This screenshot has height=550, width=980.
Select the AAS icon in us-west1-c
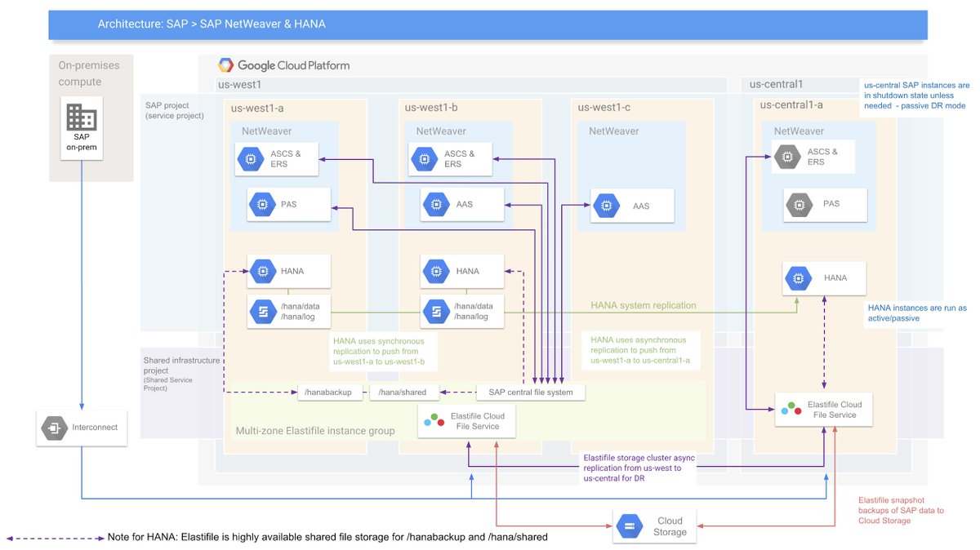[x=607, y=206]
